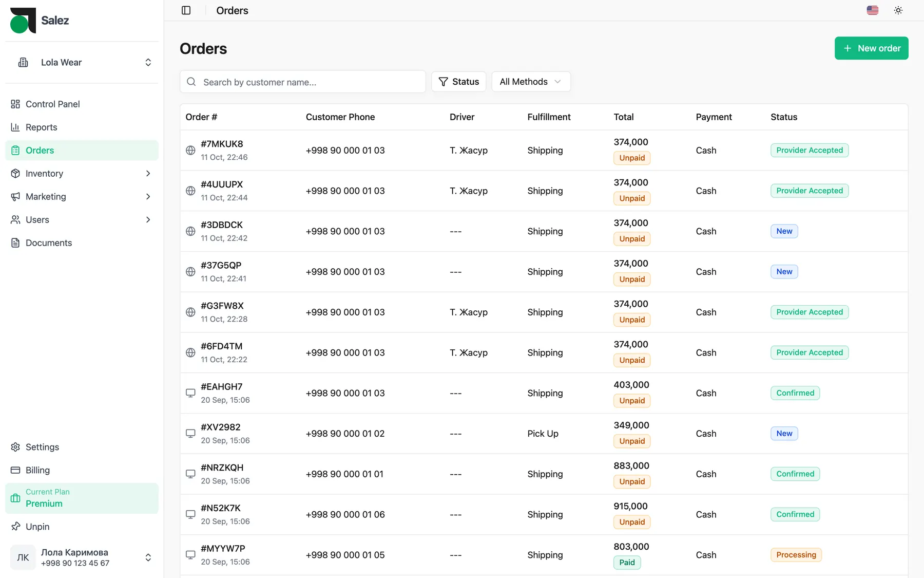Open the Reports page
Image resolution: width=924 pixels, height=578 pixels.
tap(82, 127)
